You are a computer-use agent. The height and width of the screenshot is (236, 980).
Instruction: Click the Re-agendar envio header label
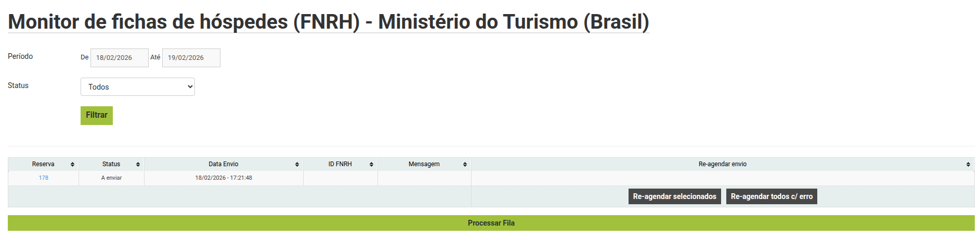(x=722, y=164)
